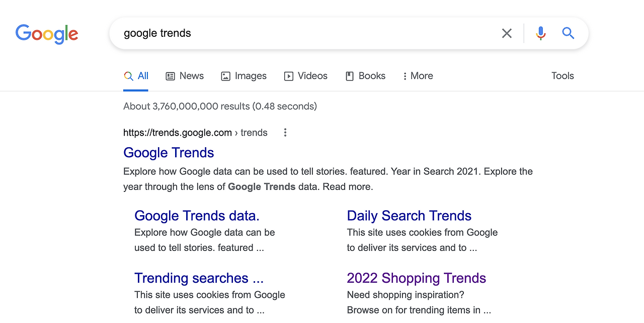Viewport: 644px width, 323px height.
Task: Click inside the google trends search field
Action: click(302, 33)
